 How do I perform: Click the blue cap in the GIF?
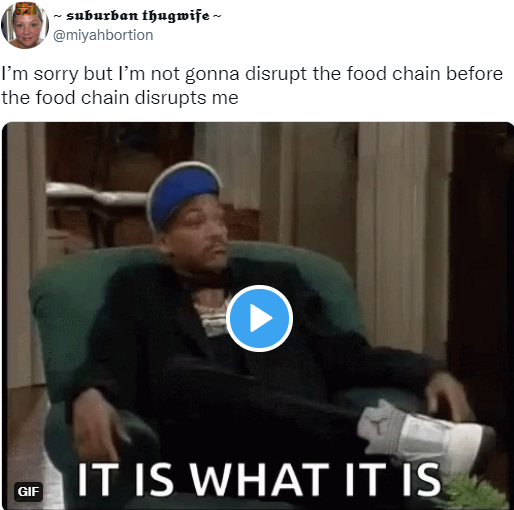tap(183, 193)
